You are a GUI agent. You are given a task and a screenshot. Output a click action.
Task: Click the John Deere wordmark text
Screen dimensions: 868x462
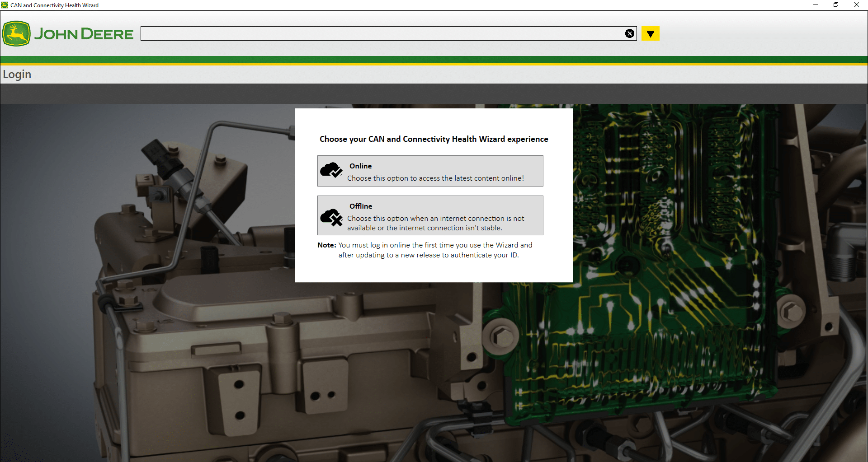click(84, 34)
